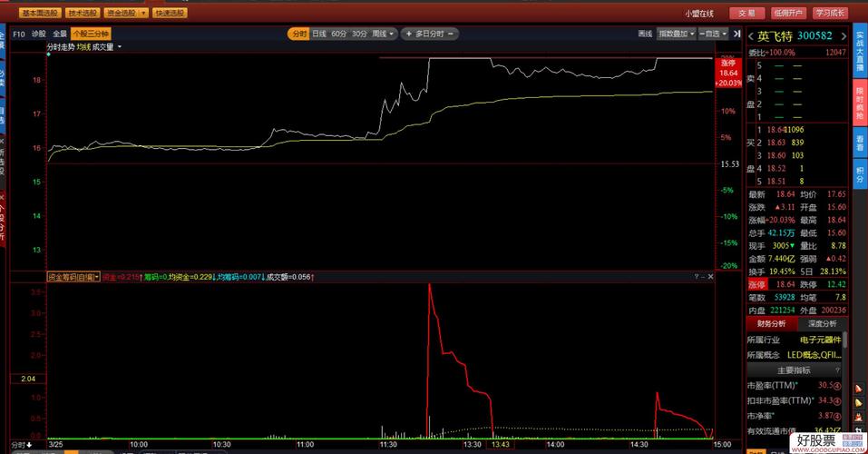Image resolution: width=868 pixels, height=454 pixels.
Task: Open the F10 company info
Action: (x=19, y=34)
